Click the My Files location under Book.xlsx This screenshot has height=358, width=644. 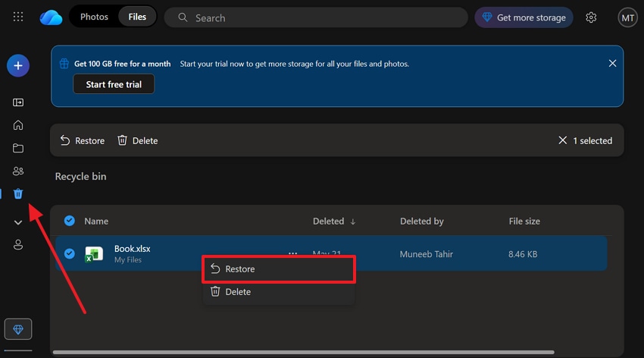tap(128, 259)
